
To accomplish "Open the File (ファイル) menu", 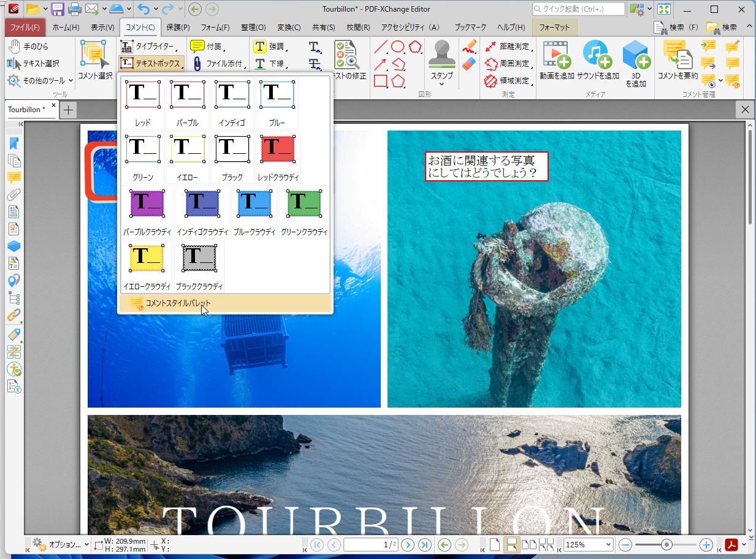I will click(x=25, y=28).
